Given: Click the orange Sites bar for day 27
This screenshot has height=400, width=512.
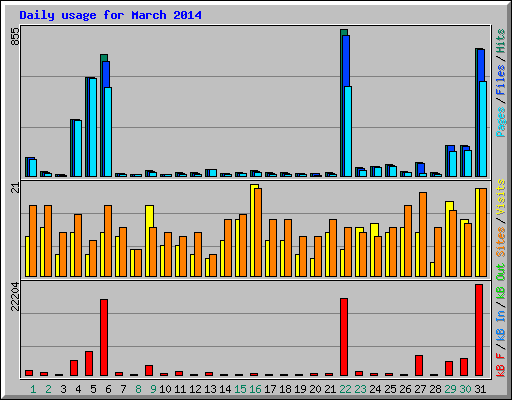Looking at the screenshot, I should point(423,234).
